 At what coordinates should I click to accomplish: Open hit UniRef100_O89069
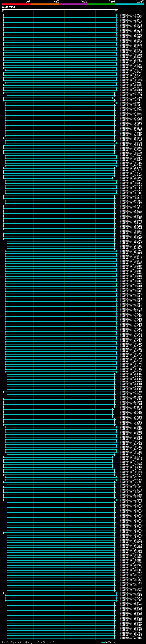tap(131, 590)
